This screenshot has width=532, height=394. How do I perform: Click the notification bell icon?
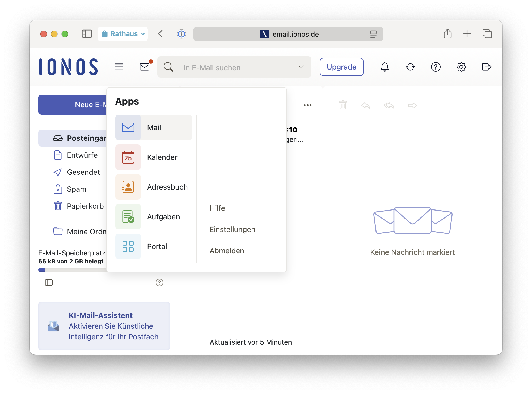pos(385,67)
